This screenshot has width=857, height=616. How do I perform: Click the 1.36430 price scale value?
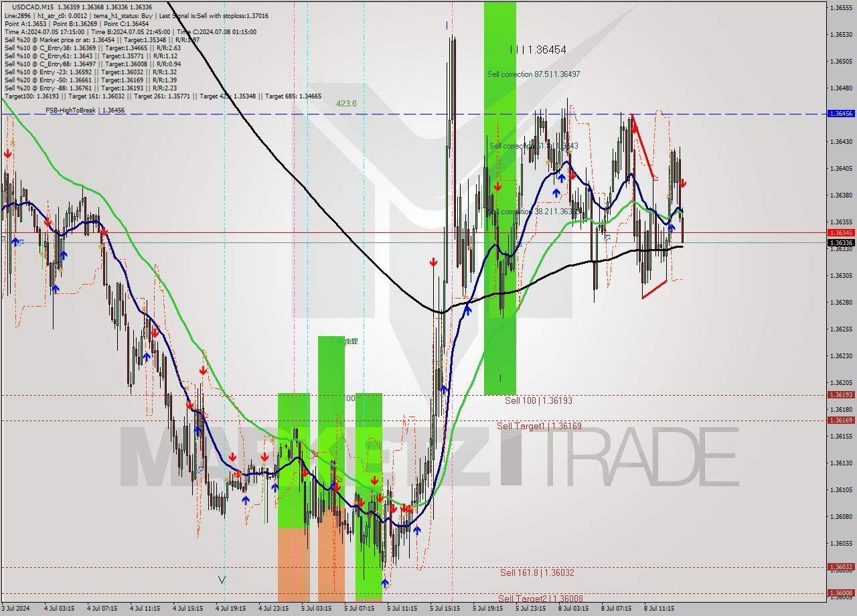[841, 141]
